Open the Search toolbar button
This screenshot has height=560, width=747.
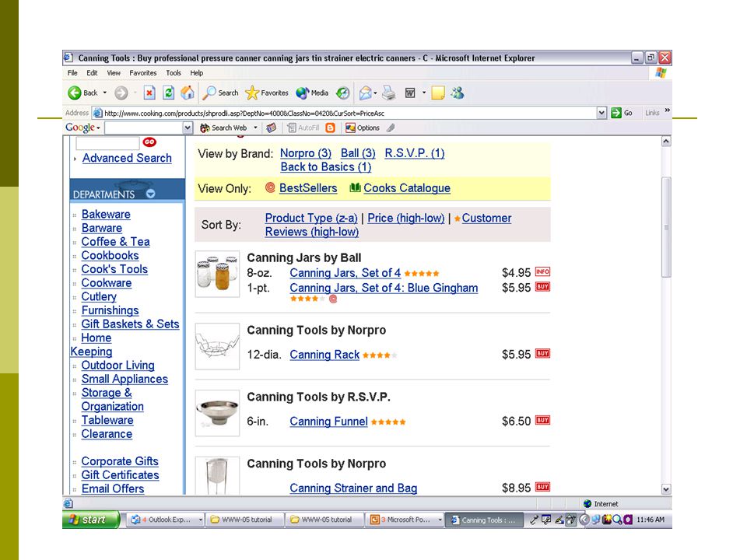pos(220,93)
